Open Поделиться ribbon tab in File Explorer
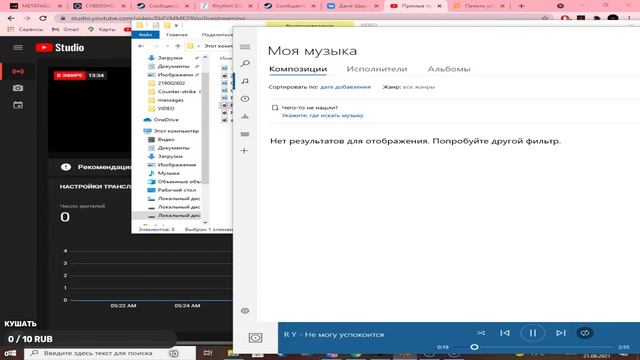Viewport: 640px width, 360px height. [217, 35]
